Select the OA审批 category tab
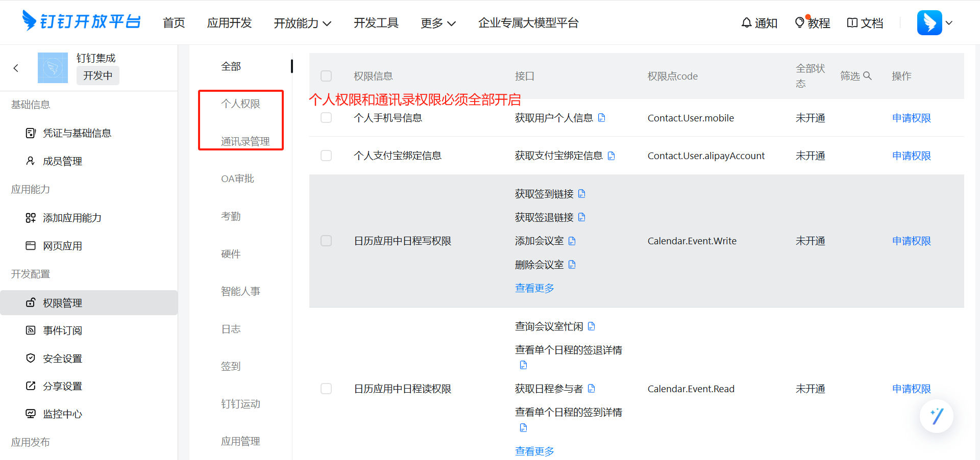Image resolution: width=980 pixels, height=460 pixels. [x=237, y=178]
